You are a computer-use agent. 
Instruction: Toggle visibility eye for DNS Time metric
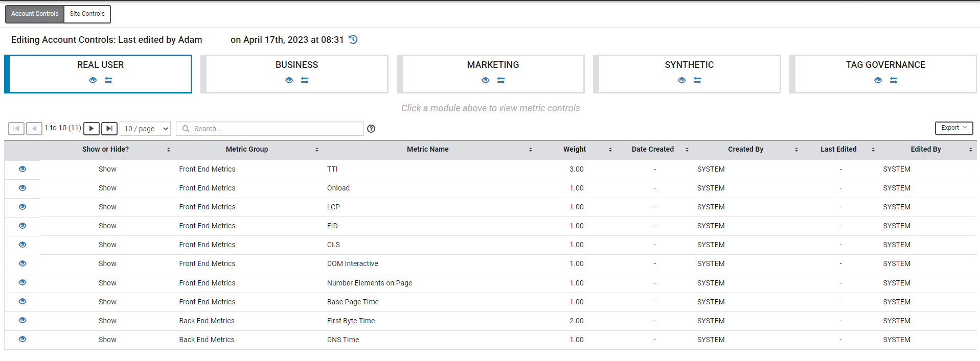pos(22,339)
